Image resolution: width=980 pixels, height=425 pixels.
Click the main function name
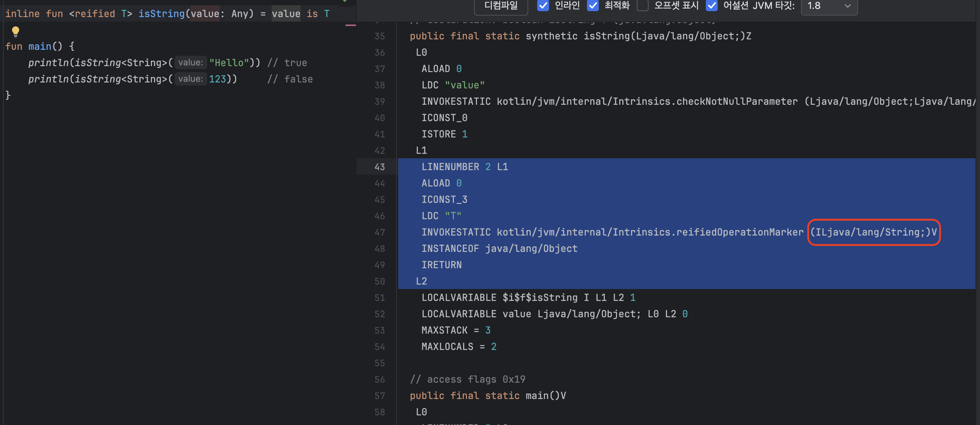[40, 46]
